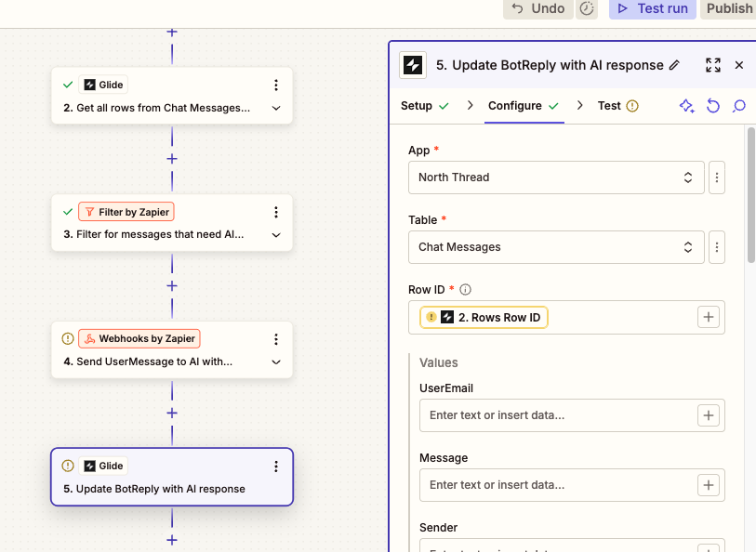756x552 pixels.
Task: Click the Undo button
Action: point(537,8)
